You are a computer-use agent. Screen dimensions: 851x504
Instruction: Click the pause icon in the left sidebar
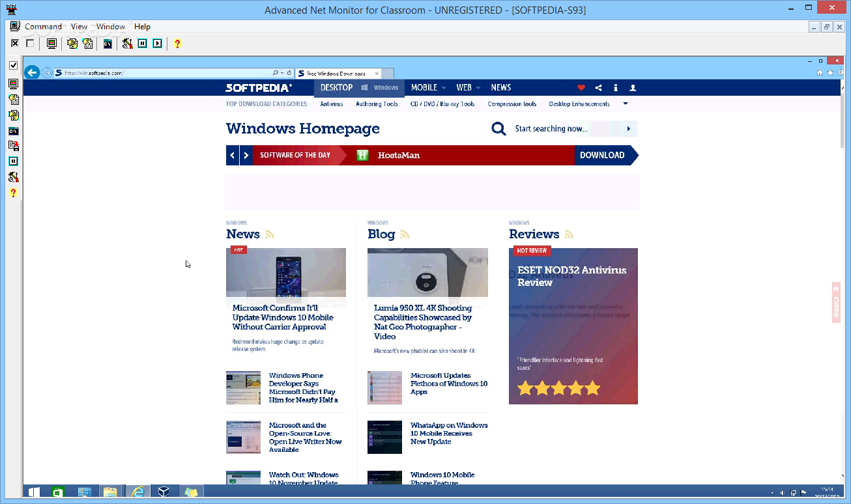click(x=13, y=161)
